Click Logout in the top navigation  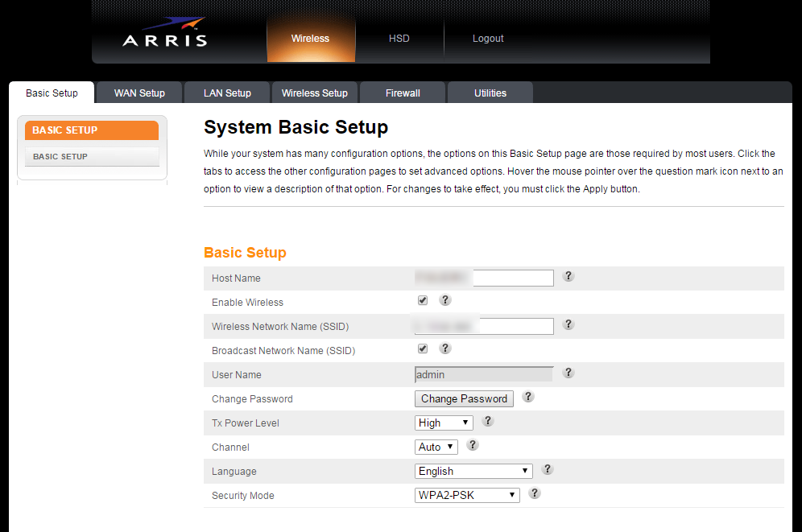click(x=488, y=39)
